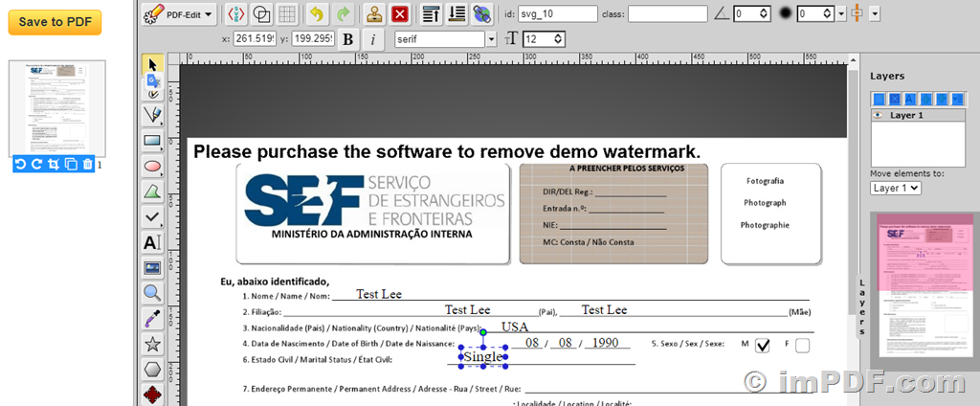This screenshot has width=980, height=406.
Task: Select the checkmark tool
Action: click(153, 217)
